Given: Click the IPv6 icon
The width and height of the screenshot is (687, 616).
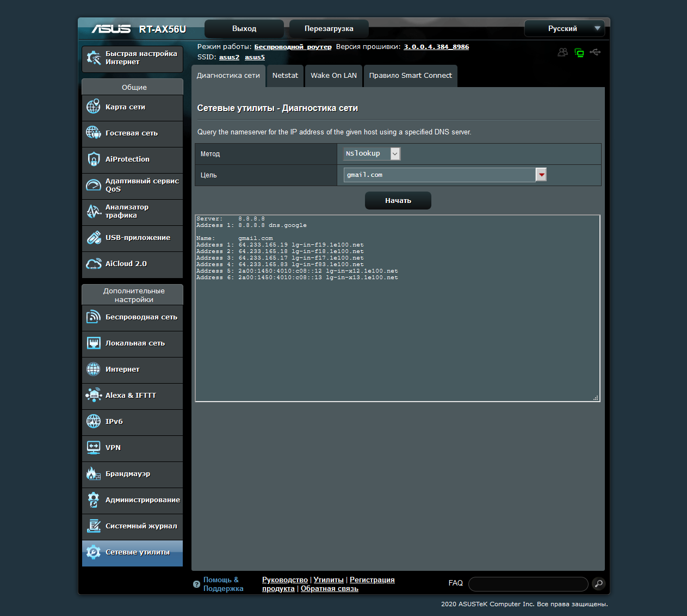Looking at the screenshot, I should pyautogui.click(x=94, y=421).
